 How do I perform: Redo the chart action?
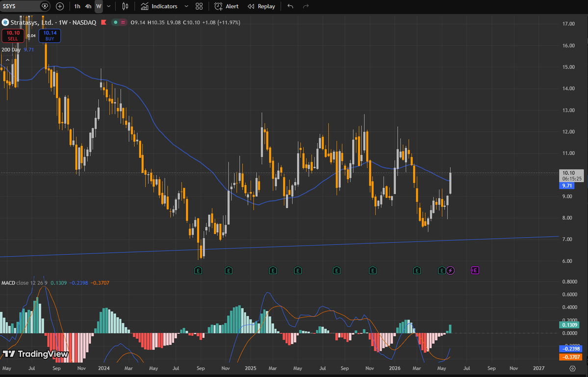tap(306, 6)
